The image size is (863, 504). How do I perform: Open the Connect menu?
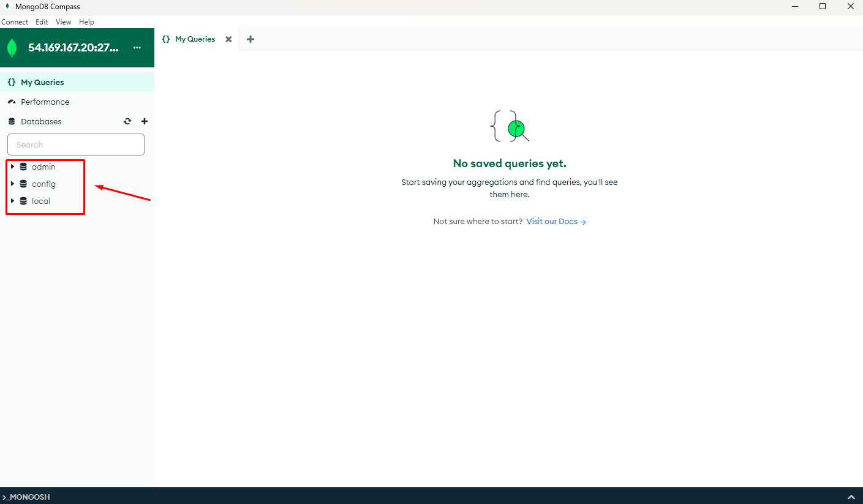15,22
